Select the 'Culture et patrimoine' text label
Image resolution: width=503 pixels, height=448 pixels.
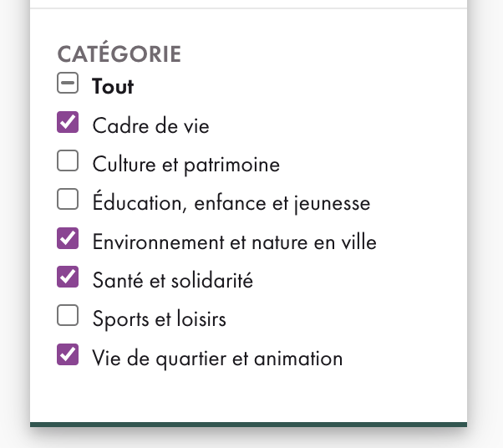186,165
